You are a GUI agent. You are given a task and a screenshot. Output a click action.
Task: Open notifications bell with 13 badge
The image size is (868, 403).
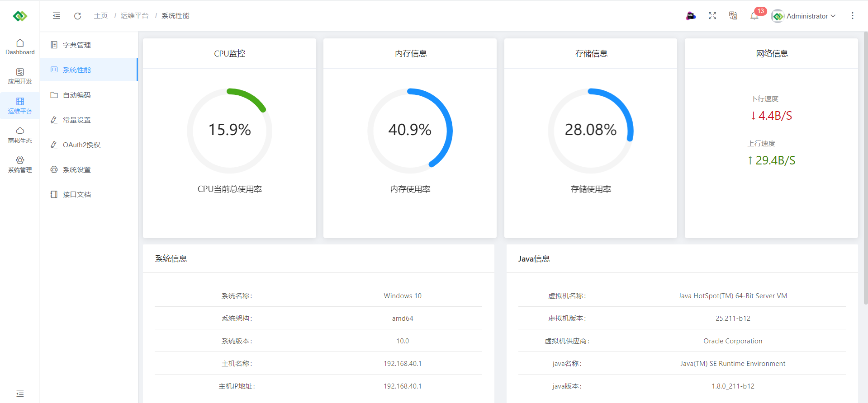pos(754,16)
